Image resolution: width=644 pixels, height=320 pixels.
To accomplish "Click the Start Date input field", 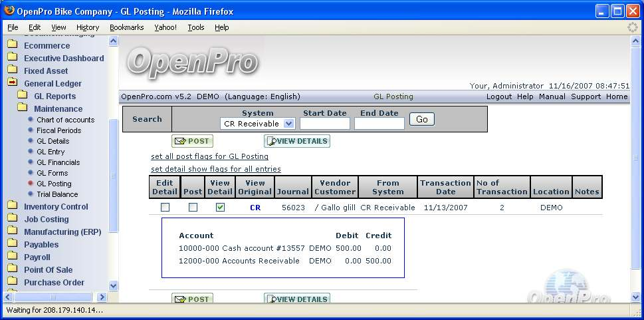I will click(324, 123).
